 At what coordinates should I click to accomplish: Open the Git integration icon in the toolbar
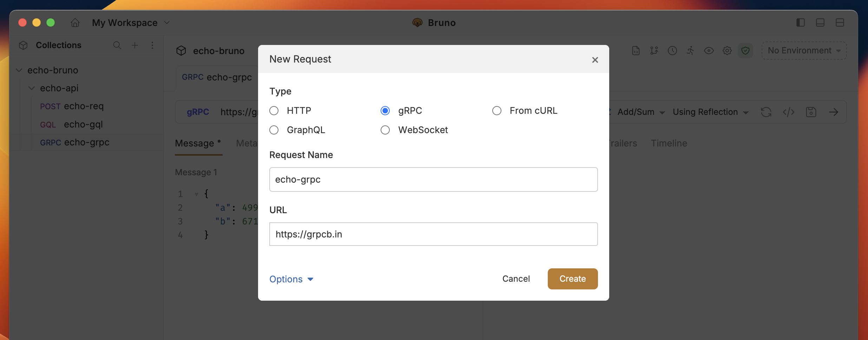coord(654,51)
